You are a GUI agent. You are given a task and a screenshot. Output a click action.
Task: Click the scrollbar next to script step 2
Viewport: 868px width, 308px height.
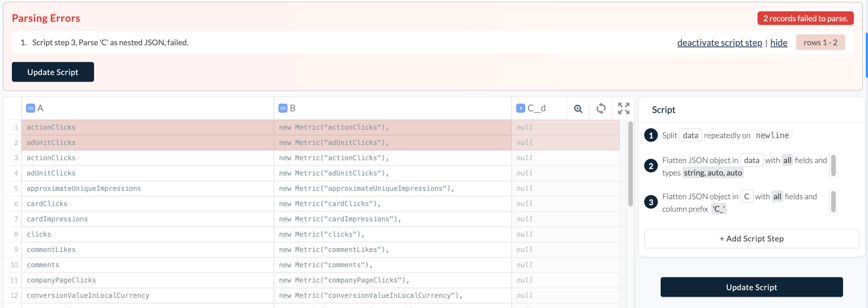tap(833, 165)
